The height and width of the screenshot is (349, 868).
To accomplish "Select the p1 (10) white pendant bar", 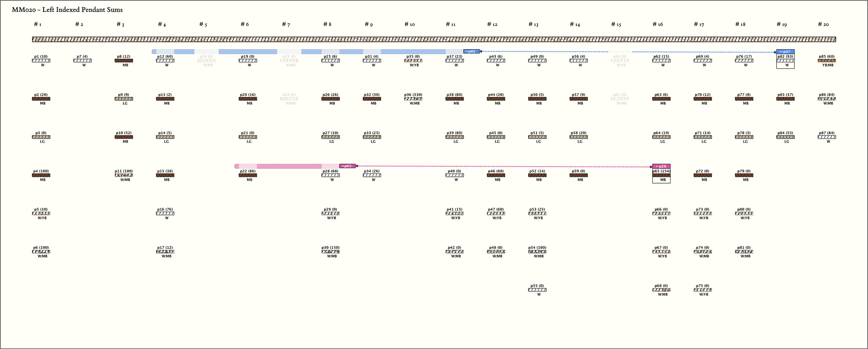I will pyautogui.click(x=41, y=61).
